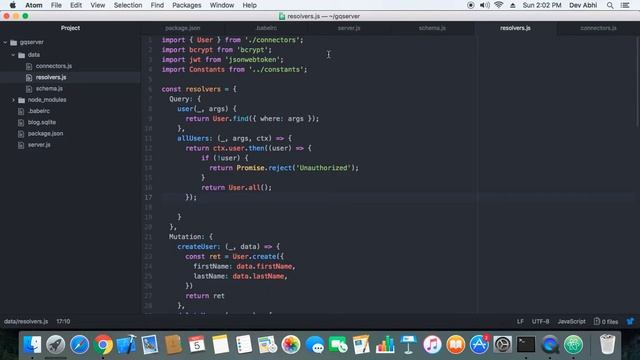Open server.js in the tree view
The image size is (640, 360).
pyautogui.click(x=39, y=144)
